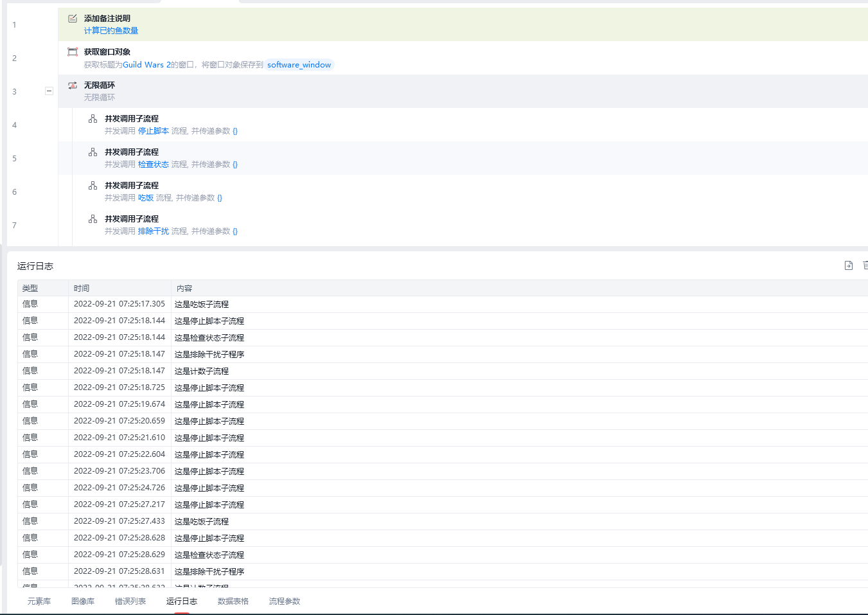Screen dimensions: 868x615
Task: Click the {} parameters of the 吃饭 step
Action: pyautogui.click(x=220, y=198)
